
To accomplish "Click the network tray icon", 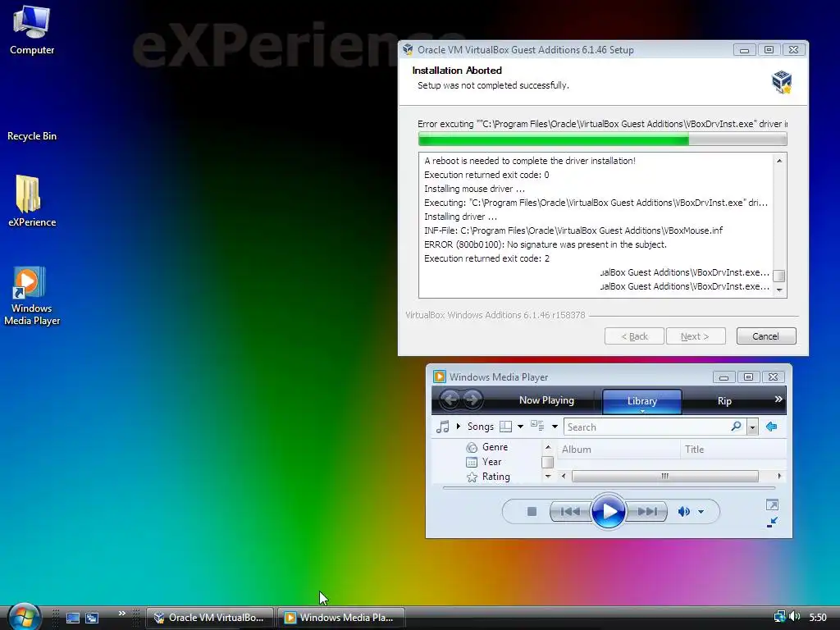I will tap(779, 617).
